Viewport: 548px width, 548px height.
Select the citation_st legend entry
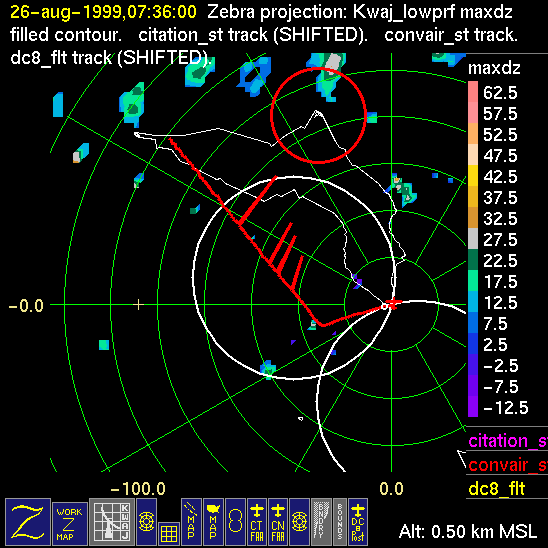click(x=507, y=441)
